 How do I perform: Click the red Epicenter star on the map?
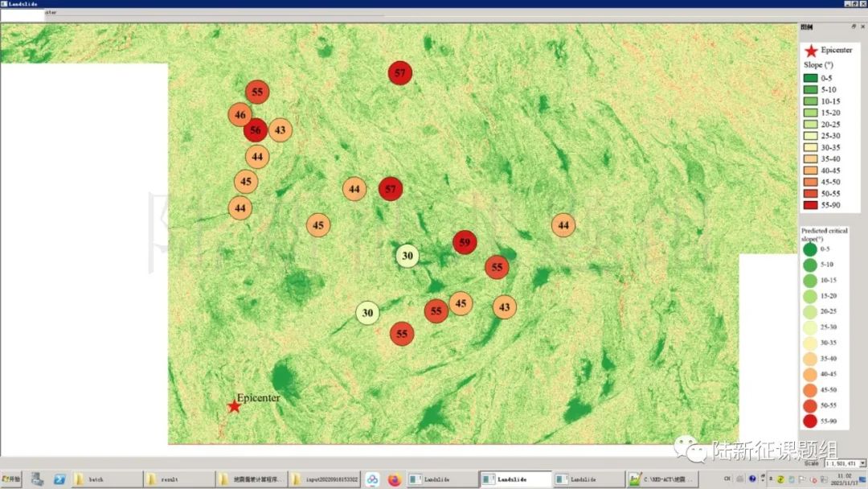click(x=234, y=406)
